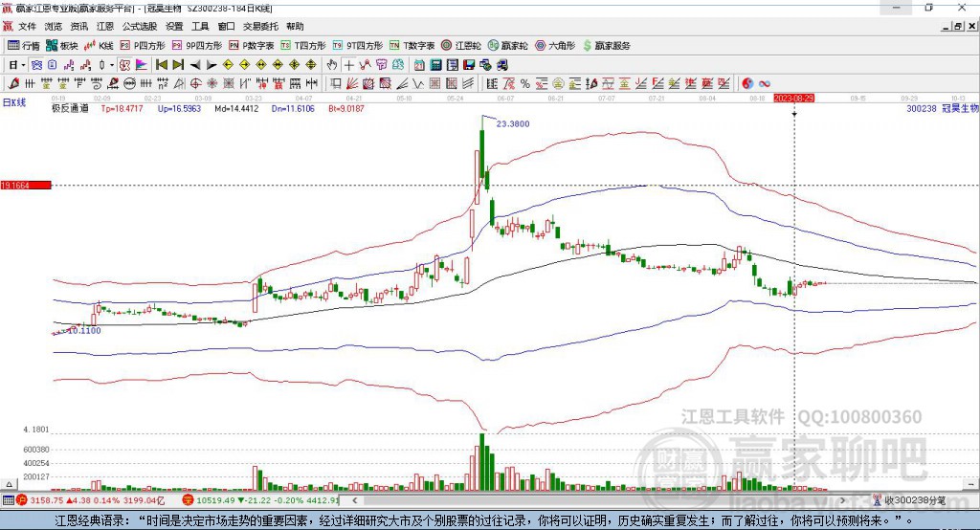Open the P四方形 tool

(143, 46)
